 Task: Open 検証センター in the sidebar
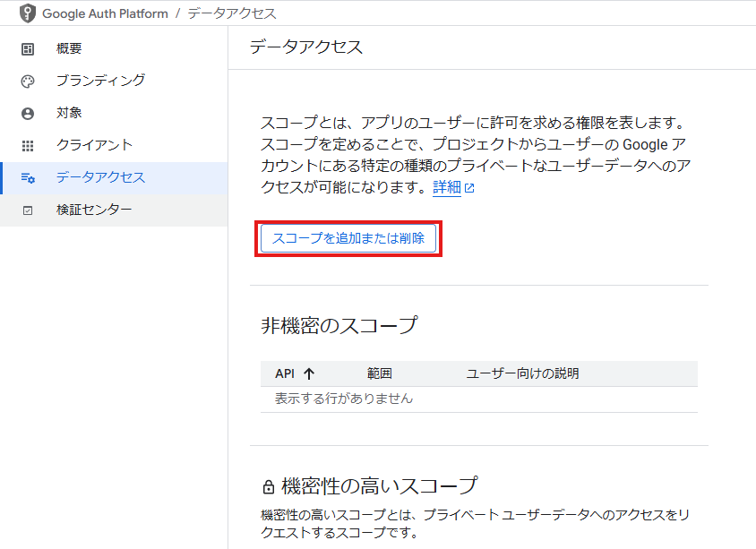tap(114, 210)
